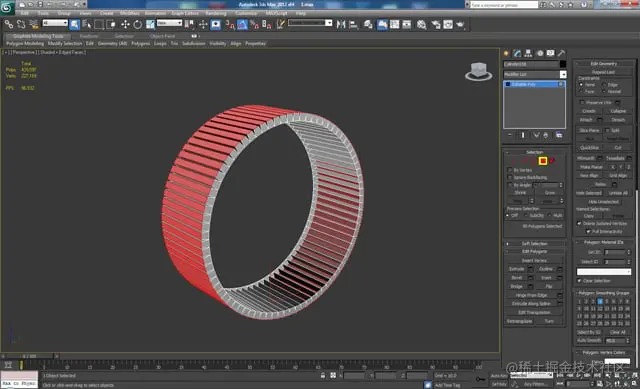Open the Rendering menu
640x389 pixels.
click(216, 13)
